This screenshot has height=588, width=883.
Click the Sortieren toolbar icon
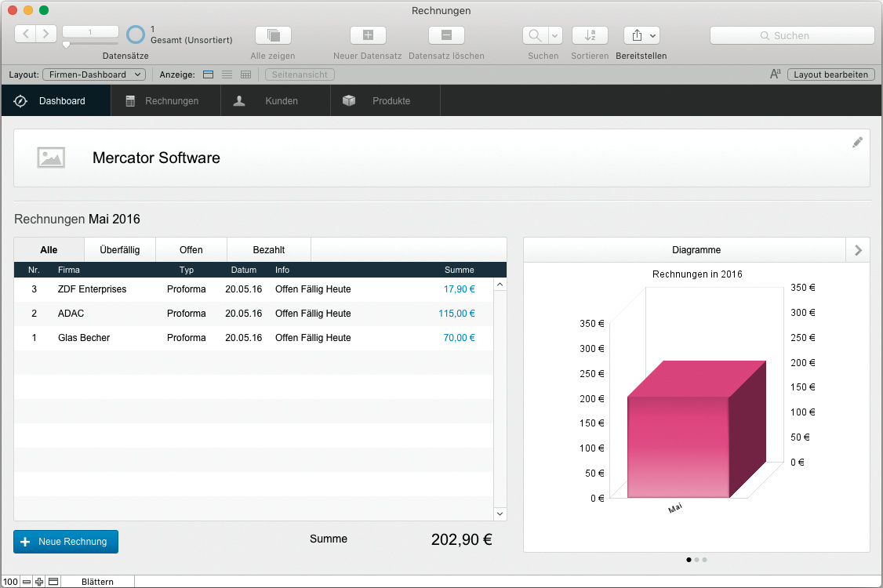click(x=590, y=35)
